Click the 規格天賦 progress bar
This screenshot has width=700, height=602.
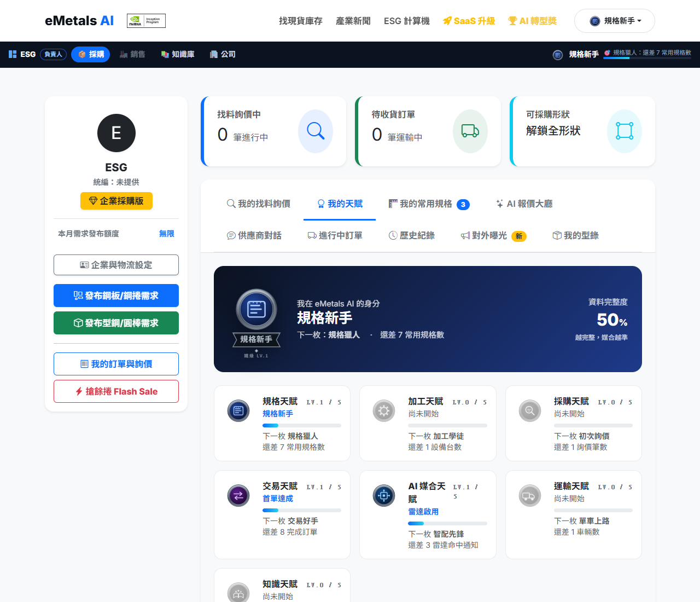pos(302,425)
